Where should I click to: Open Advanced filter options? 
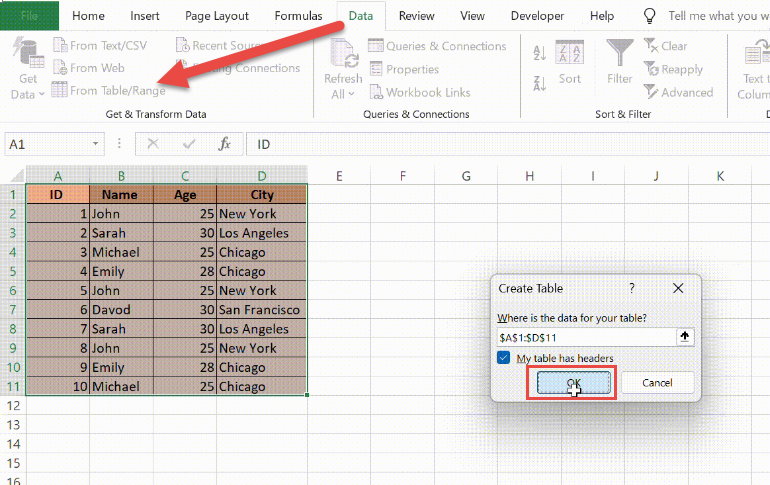[678, 92]
